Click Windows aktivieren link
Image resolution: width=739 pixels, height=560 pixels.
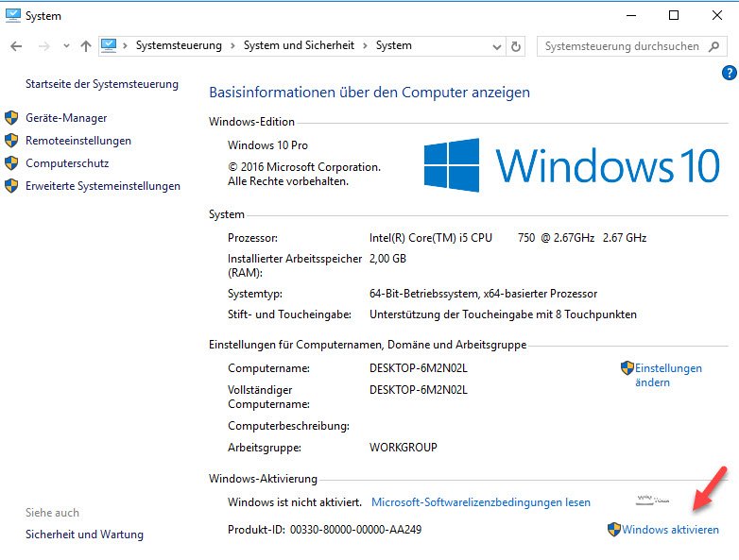click(670, 530)
